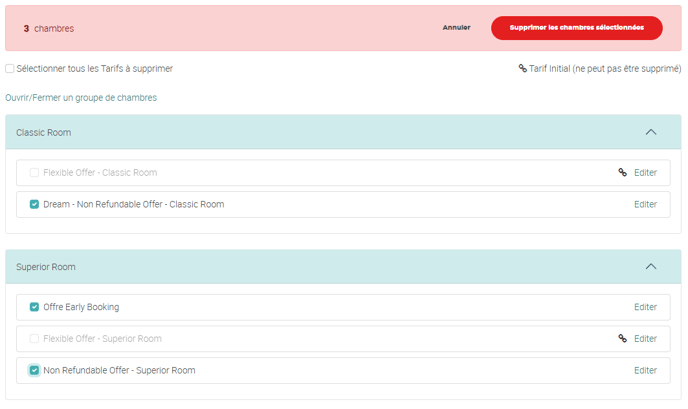Image resolution: width=688 pixels, height=409 pixels.
Task: Click the initial rate link icon in the legend
Action: (522, 69)
